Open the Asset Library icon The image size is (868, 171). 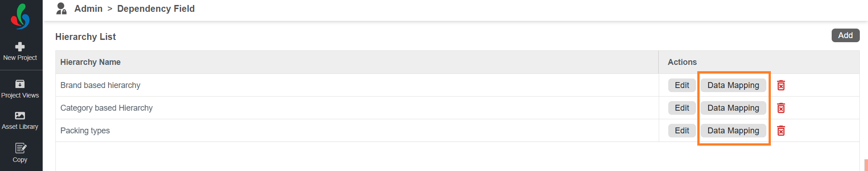pyautogui.click(x=20, y=116)
